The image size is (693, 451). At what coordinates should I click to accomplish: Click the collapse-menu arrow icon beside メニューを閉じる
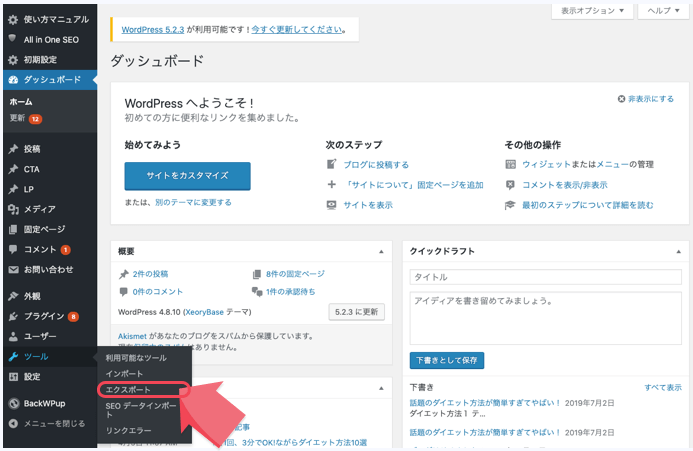click(x=13, y=424)
